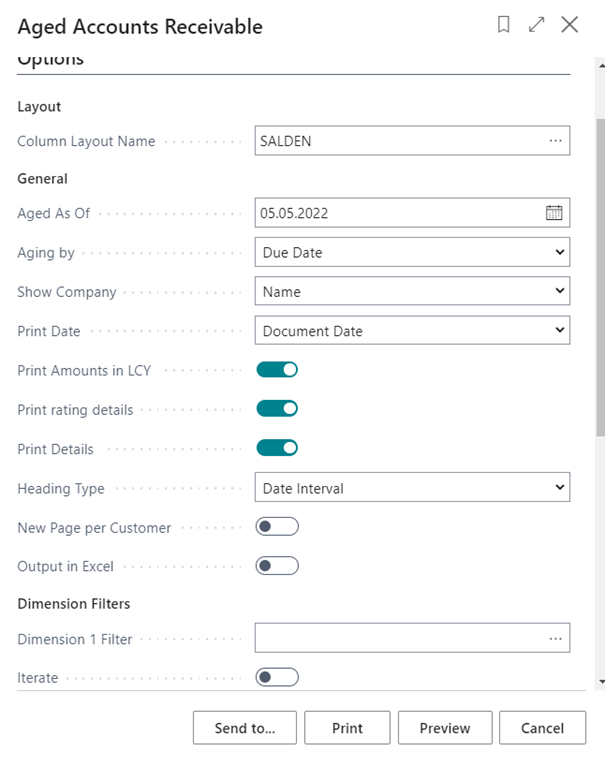Open Dimension 1 Filter lookup ellipsis
Viewport: 605px width, 766px height.
555,638
